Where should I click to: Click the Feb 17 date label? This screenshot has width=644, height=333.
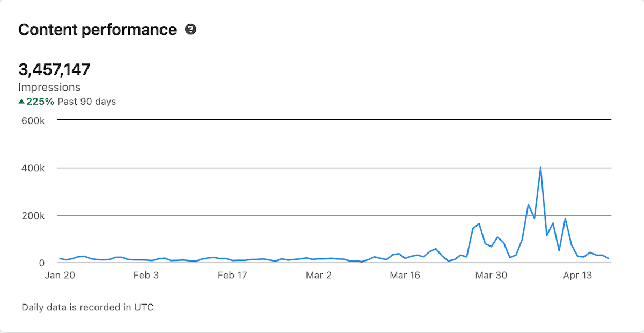[x=231, y=275]
